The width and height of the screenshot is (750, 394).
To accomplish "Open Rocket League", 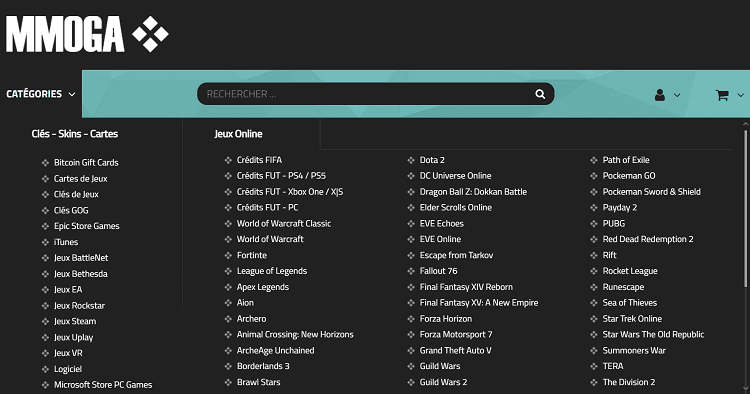I will pos(630,271).
